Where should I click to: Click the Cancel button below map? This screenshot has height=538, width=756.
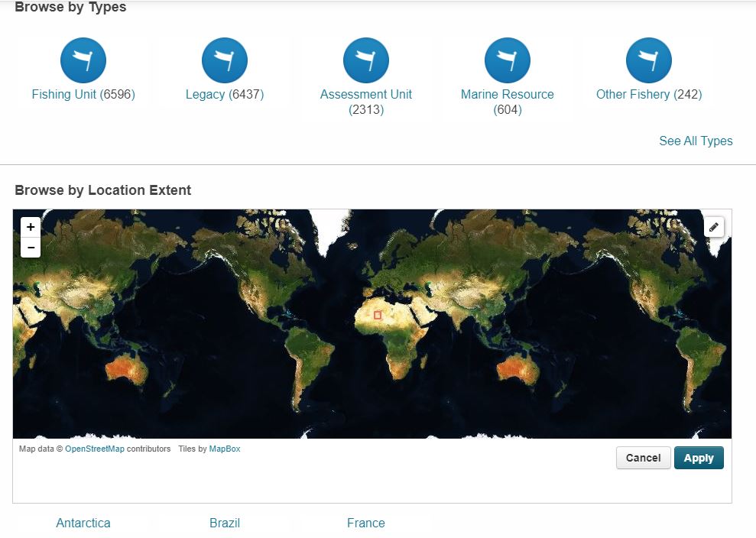[643, 458]
